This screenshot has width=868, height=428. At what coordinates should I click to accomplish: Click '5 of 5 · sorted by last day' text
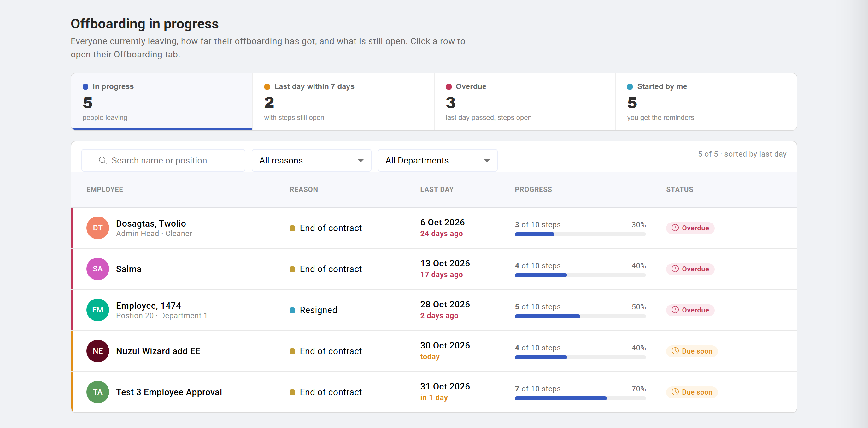click(742, 154)
